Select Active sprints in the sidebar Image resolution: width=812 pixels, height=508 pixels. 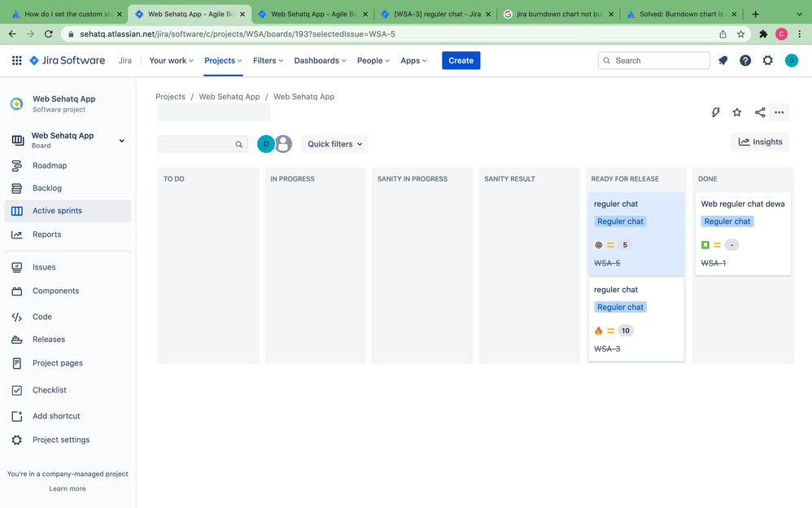coord(68,211)
